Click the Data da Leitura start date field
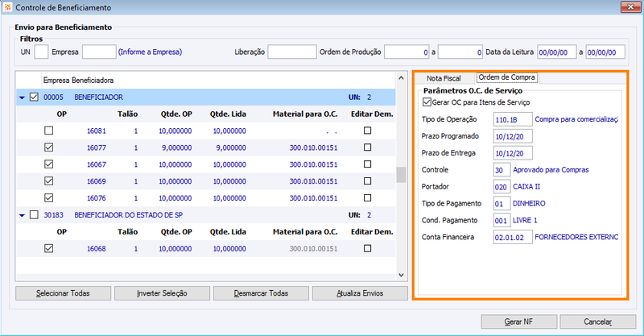Image resolution: width=644 pixels, height=336 pixels. coord(557,52)
